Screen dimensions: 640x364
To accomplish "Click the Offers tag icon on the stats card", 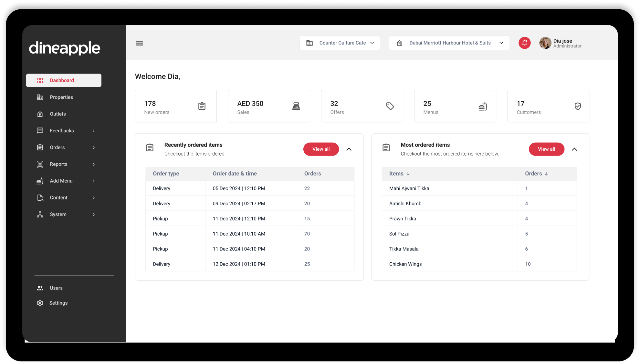I will click(390, 106).
